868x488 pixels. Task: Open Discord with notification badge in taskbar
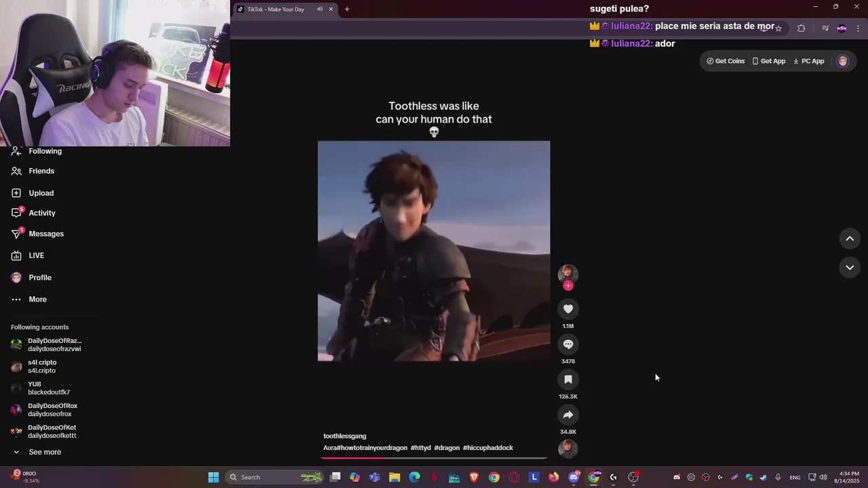point(574,477)
